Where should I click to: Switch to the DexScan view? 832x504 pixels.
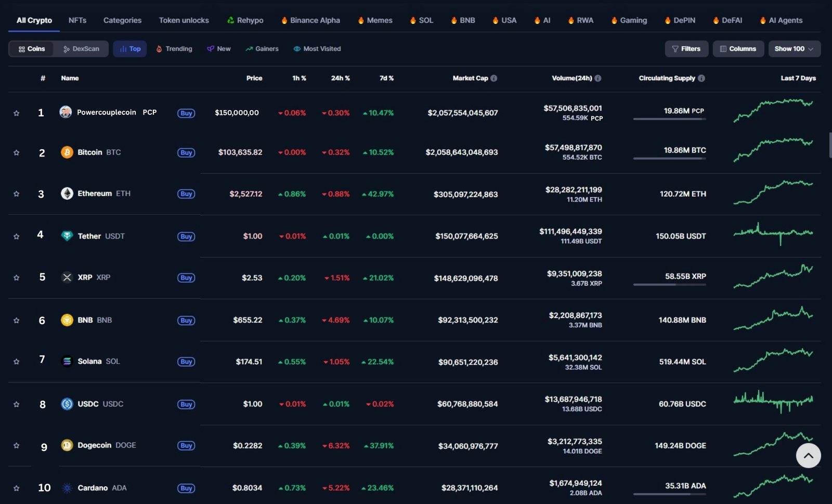[81, 49]
